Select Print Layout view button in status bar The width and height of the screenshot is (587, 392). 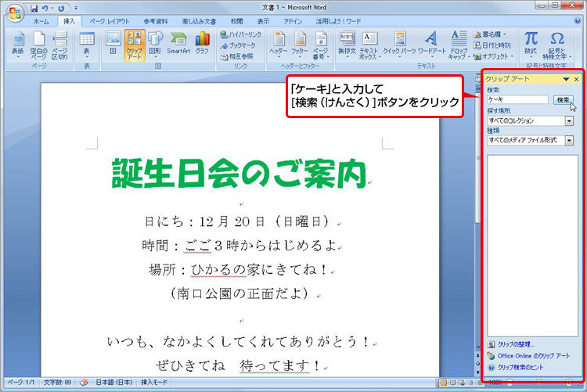(444, 383)
